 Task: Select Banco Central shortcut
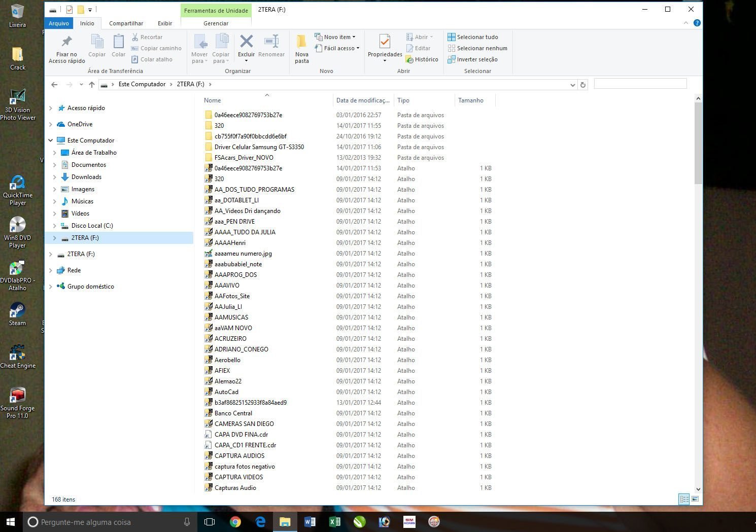pyautogui.click(x=233, y=413)
